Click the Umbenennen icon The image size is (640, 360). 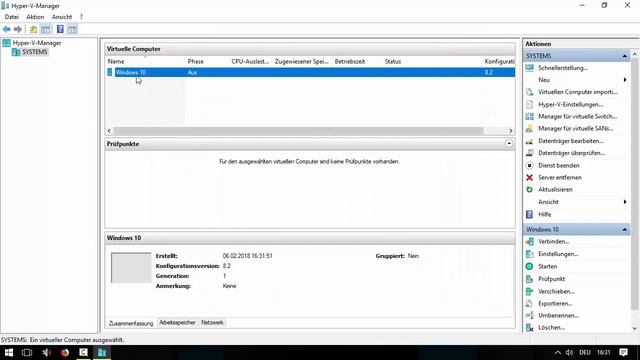(x=529, y=316)
